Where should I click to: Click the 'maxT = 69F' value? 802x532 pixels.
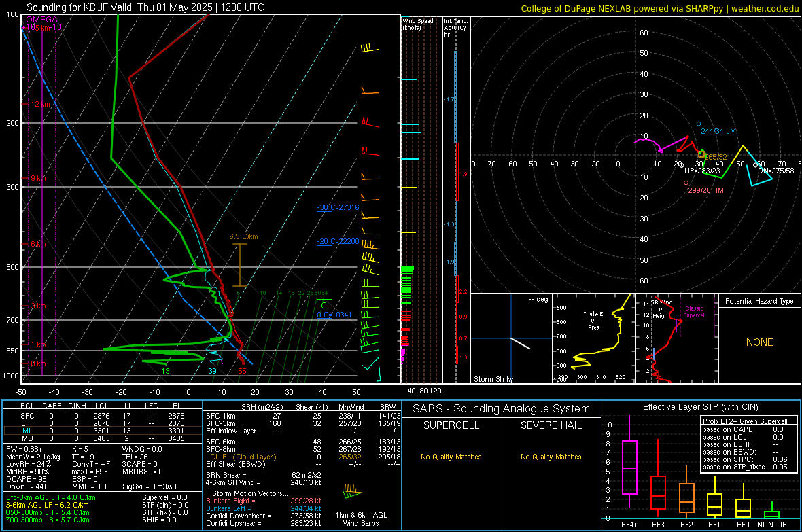click(90, 472)
